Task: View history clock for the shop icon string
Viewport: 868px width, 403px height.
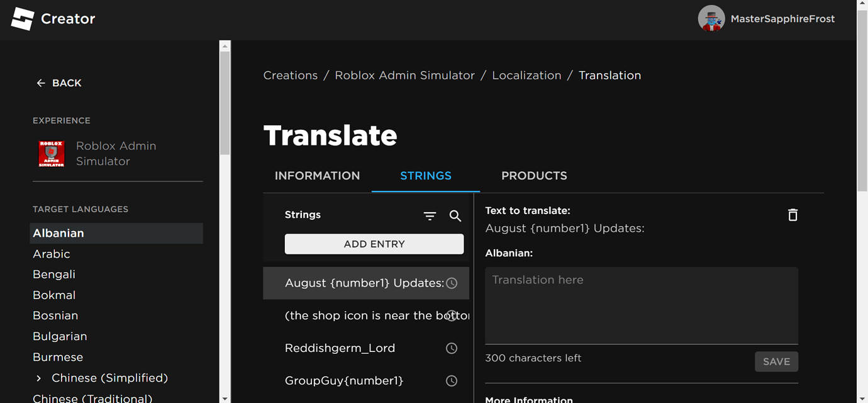Action: coord(452,316)
